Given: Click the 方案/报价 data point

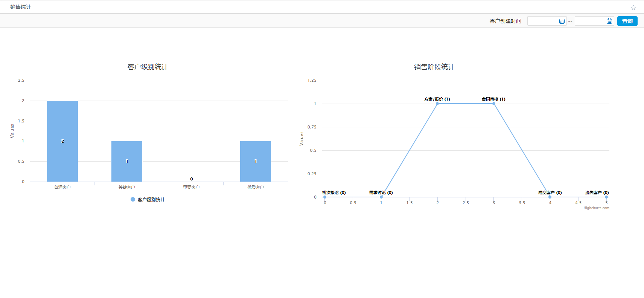Looking at the screenshot, I should click(x=437, y=104).
